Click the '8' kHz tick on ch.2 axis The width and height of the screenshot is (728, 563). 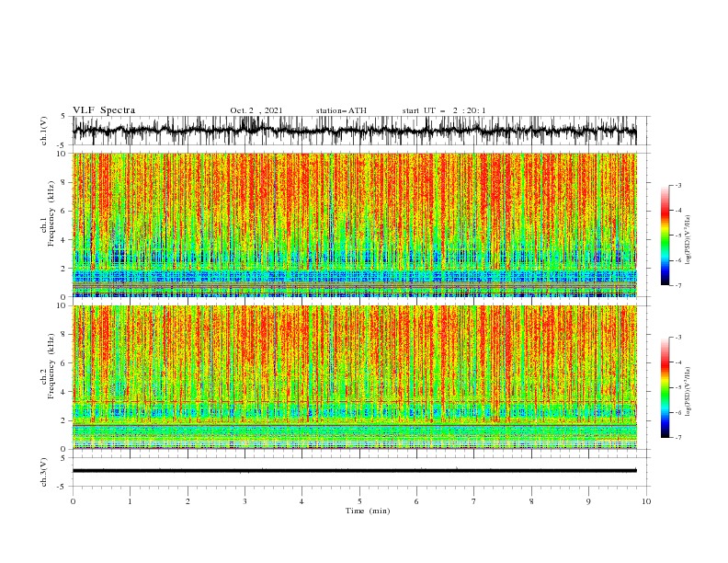[64, 335]
